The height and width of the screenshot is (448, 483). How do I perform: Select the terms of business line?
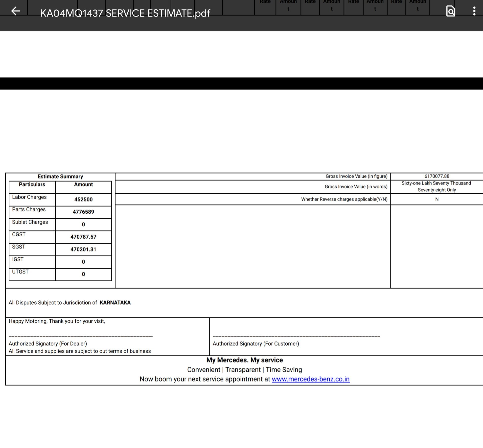pyautogui.click(x=80, y=351)
